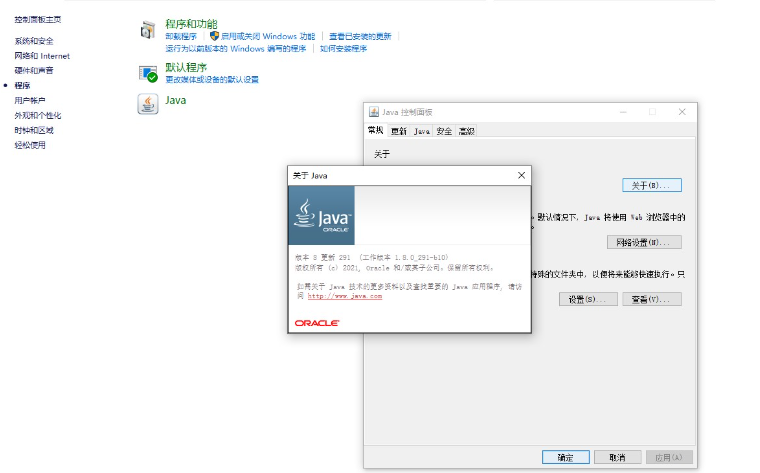Click 确定 in Java 控制面板
Viewport: 760px width, 473px height.
click(x=566, y=457)
